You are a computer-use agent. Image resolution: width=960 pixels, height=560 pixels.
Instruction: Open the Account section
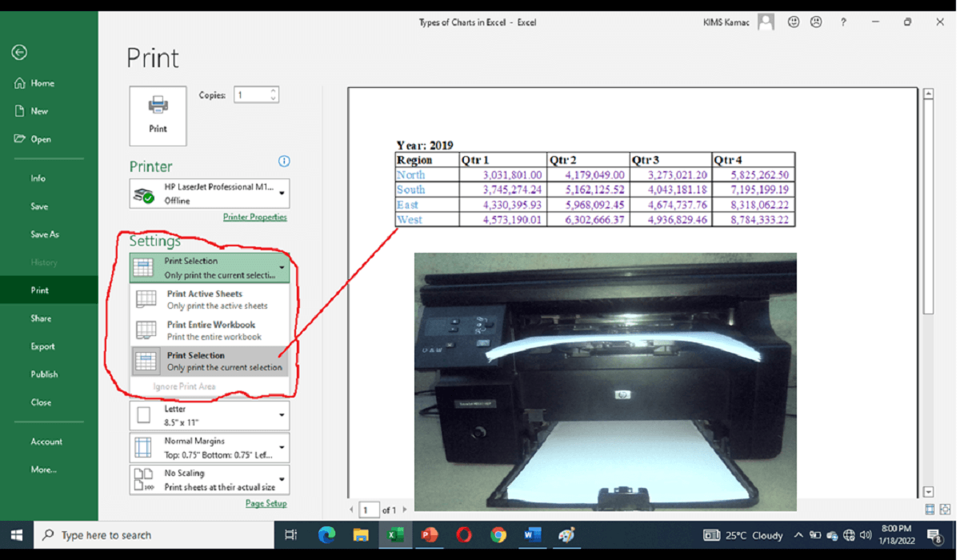[x=46, y=441]
